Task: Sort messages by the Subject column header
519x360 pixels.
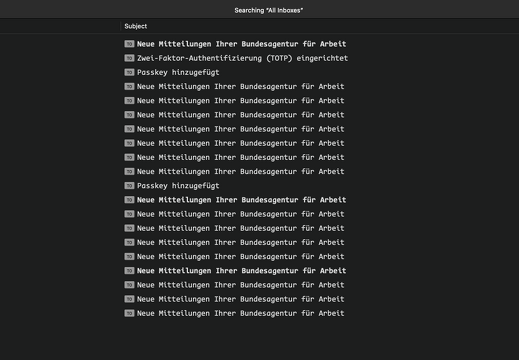Action: pos(136,26)
